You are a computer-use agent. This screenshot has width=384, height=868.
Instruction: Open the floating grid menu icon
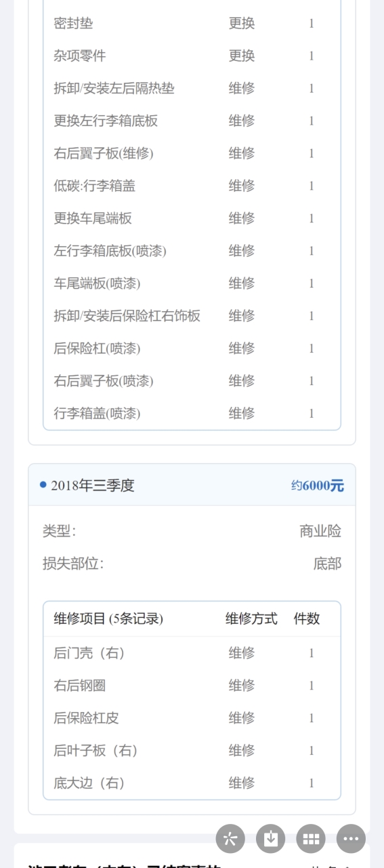pyautogui.click(x=311, y=839)
